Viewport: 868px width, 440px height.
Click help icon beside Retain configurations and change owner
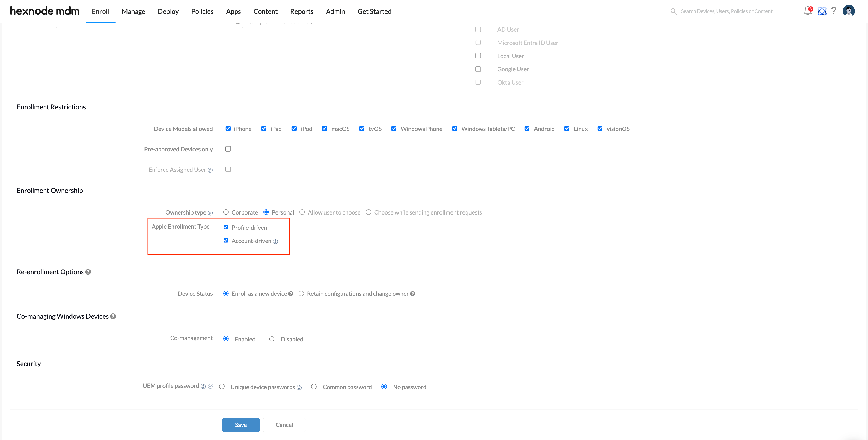click(x=412, y=294)
